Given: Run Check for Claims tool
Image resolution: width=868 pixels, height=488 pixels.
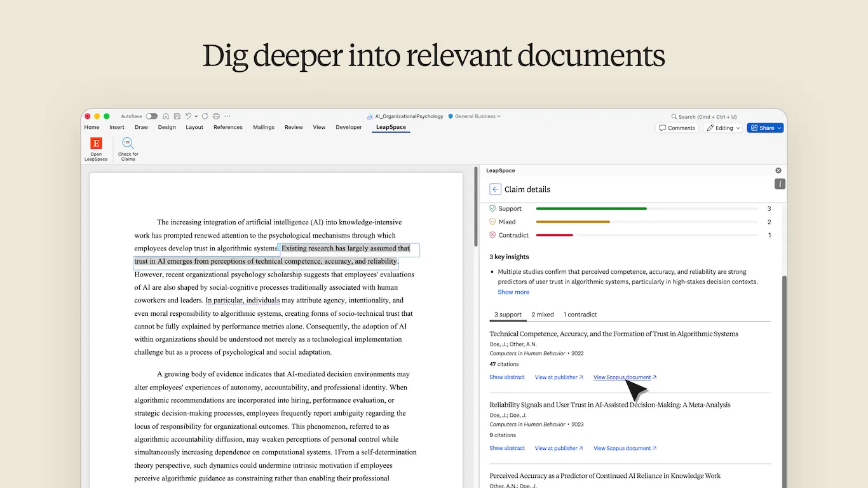Looking at the screenshot, I should pos(128,149).
